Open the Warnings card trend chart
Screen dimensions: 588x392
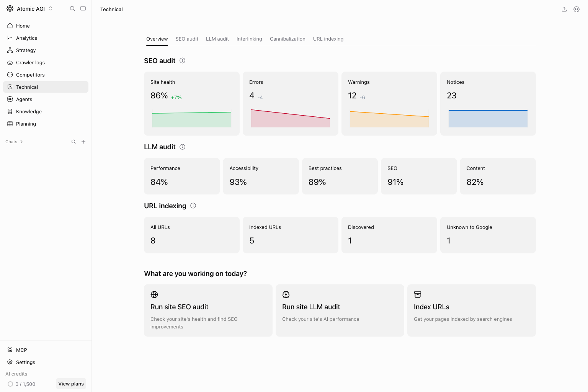click(x=389, y=119)
